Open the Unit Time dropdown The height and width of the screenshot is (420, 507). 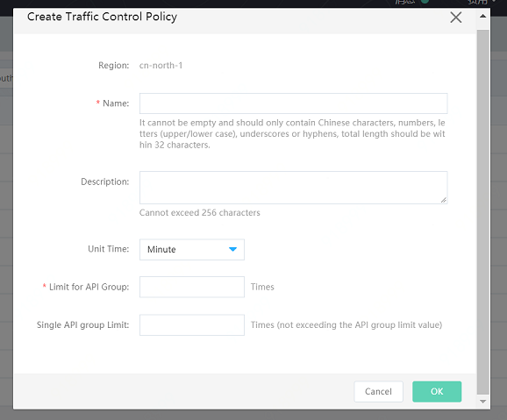click(x=192, y=250)
